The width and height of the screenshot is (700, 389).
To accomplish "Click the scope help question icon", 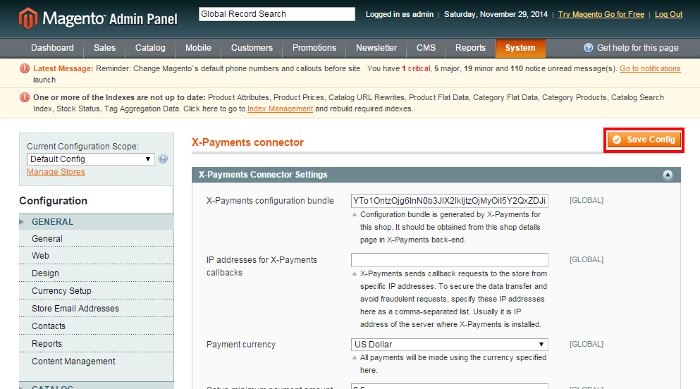I will click(163, 159).
